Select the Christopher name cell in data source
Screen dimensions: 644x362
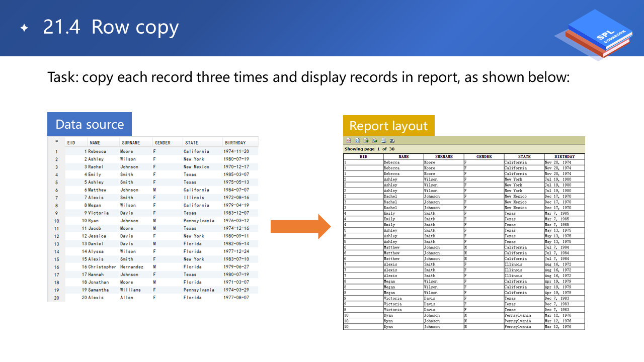click(x=102, y=267)
